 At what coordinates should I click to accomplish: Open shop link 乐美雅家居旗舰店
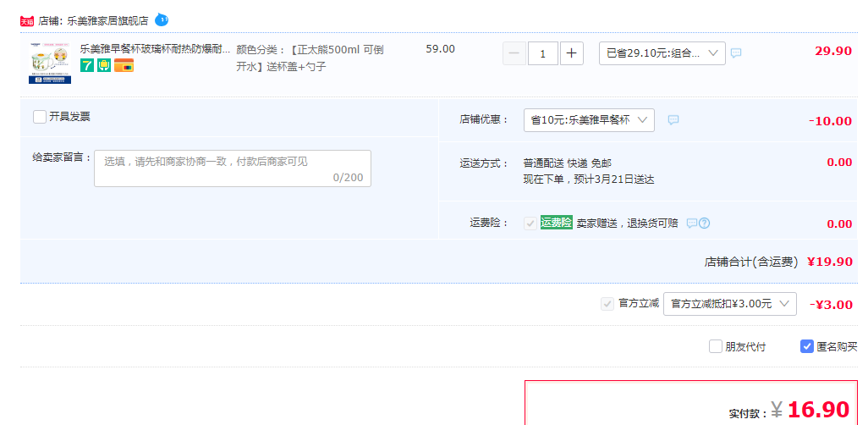pos(108,21)
